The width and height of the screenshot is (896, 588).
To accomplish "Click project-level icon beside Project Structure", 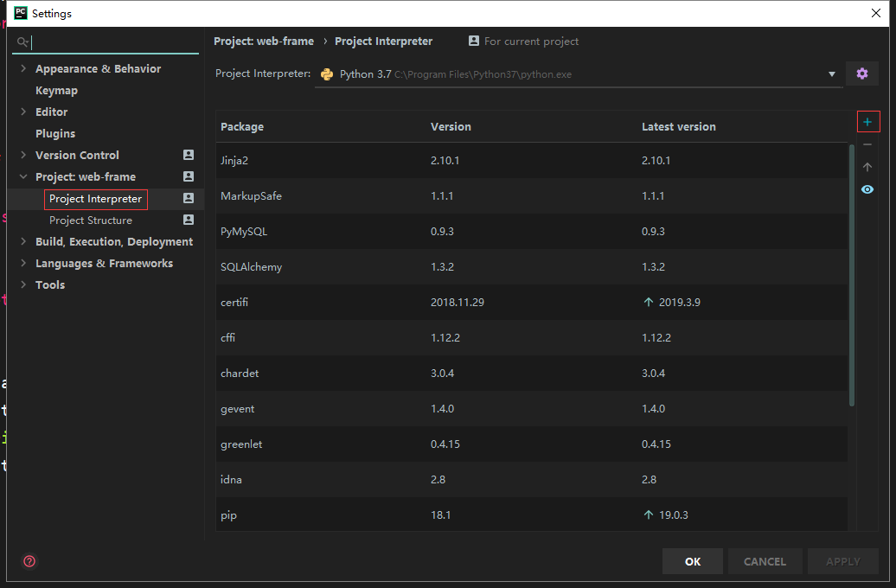I will click(x=189, y=220).
